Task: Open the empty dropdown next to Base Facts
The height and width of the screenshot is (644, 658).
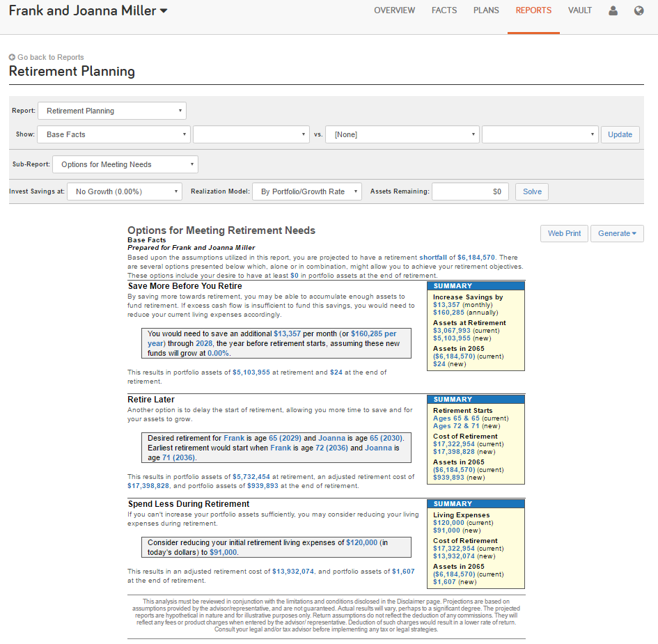Action: tap(251, 134)
